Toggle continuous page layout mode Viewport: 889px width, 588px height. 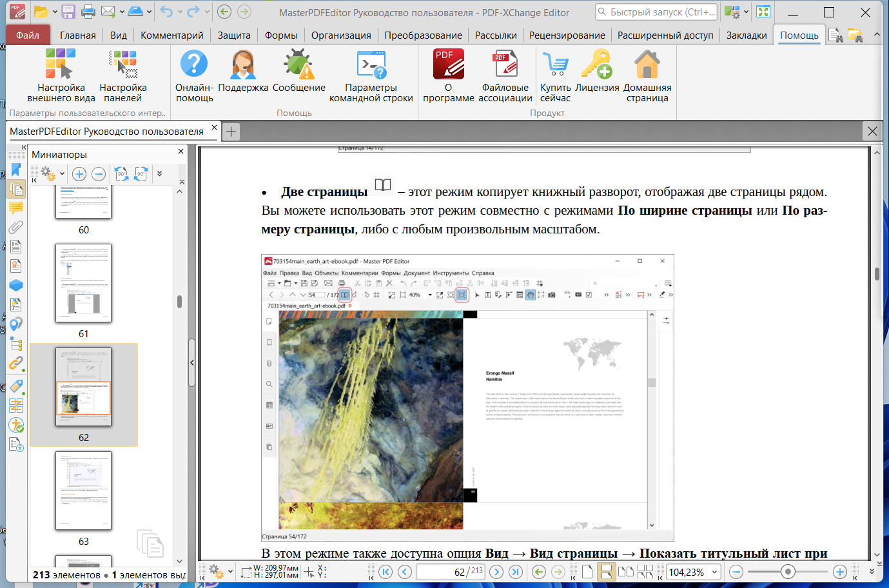[606, 572]
